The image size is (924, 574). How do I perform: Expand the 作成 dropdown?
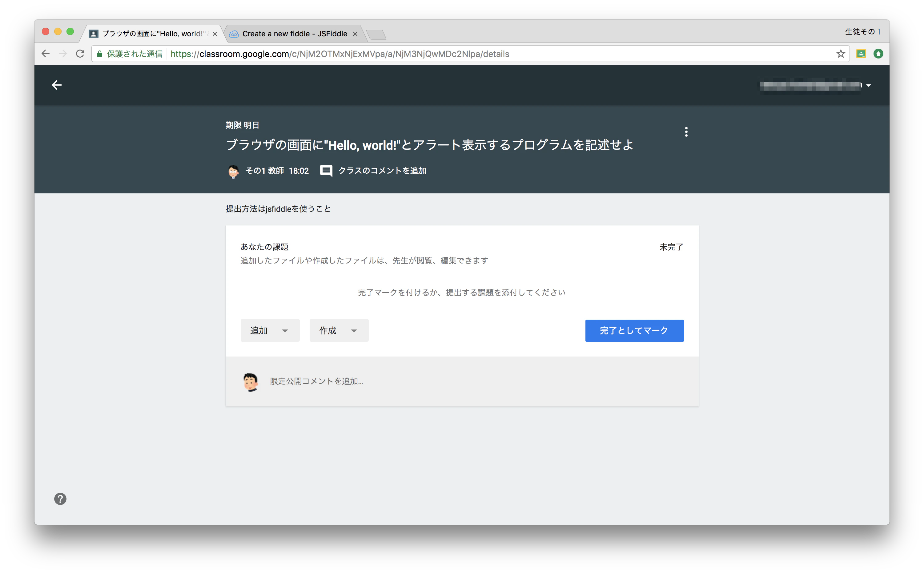pyautogui.click(x=339, y=331)
